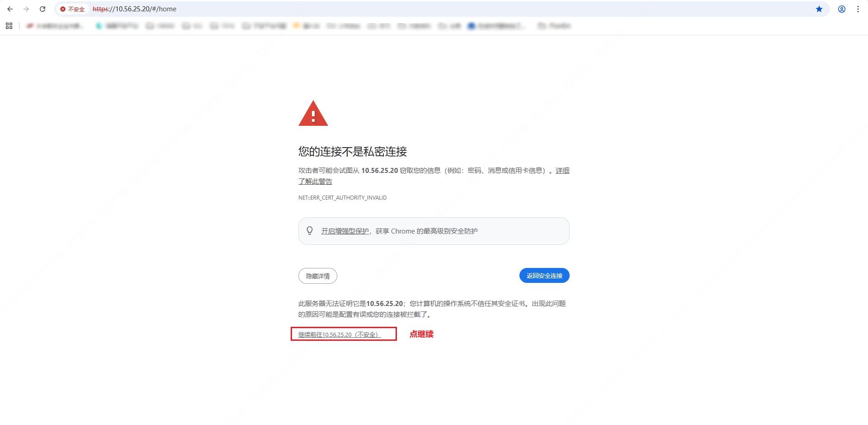Image resolution: width=868 pixels, height=425 pixels.
Task: Open 开启增强型保护 link
Action: pos(345,231)
